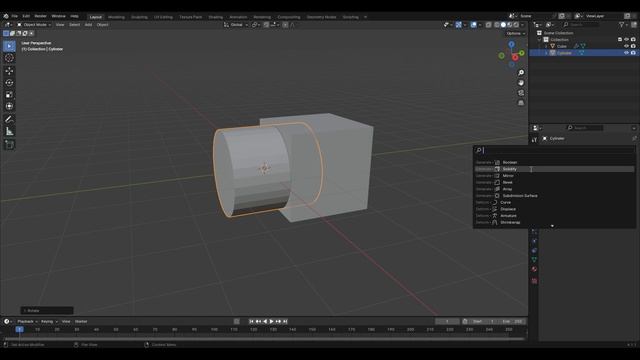
Task: Click the Blender logo menu
Action: pyautogui.click(x=6, y=16)
